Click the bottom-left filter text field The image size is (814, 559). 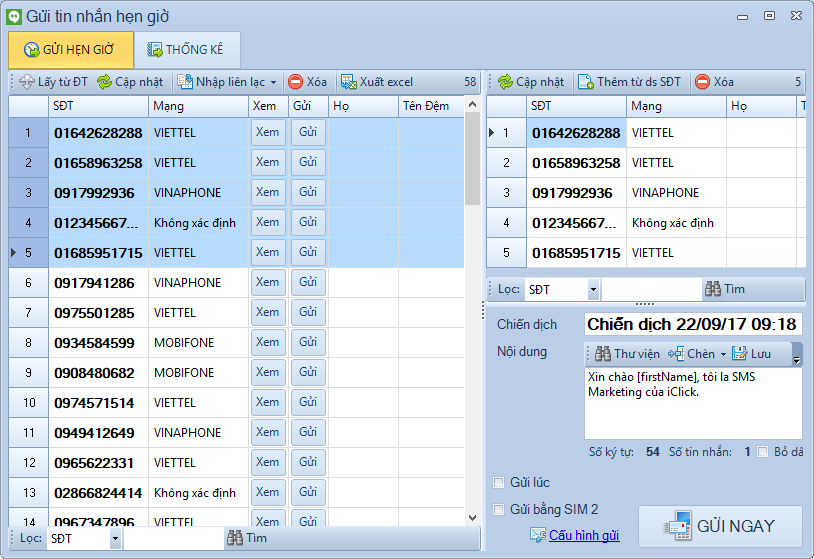click(x=173, y=539)
